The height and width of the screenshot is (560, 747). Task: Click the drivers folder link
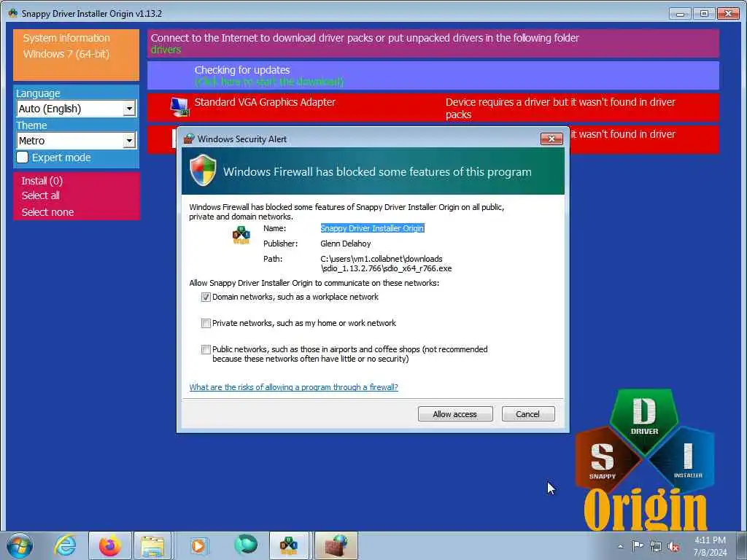[166, 50]
